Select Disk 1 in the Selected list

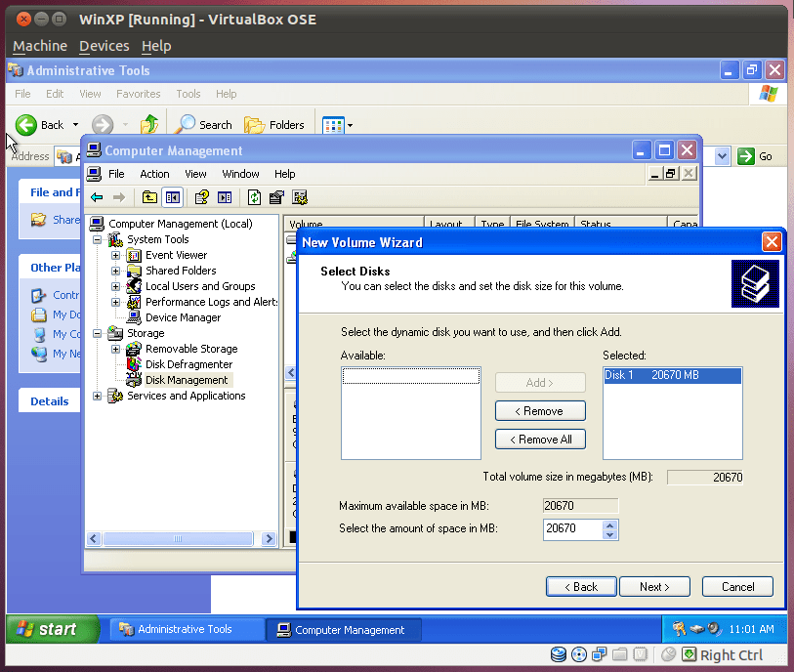point(672,374)
